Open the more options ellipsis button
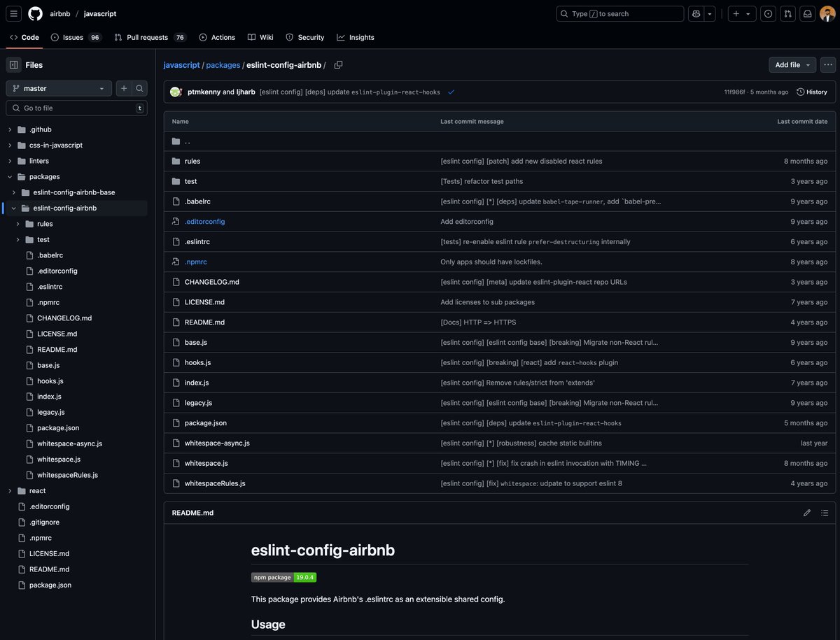 pyautogui.click(x=828, y=65)
